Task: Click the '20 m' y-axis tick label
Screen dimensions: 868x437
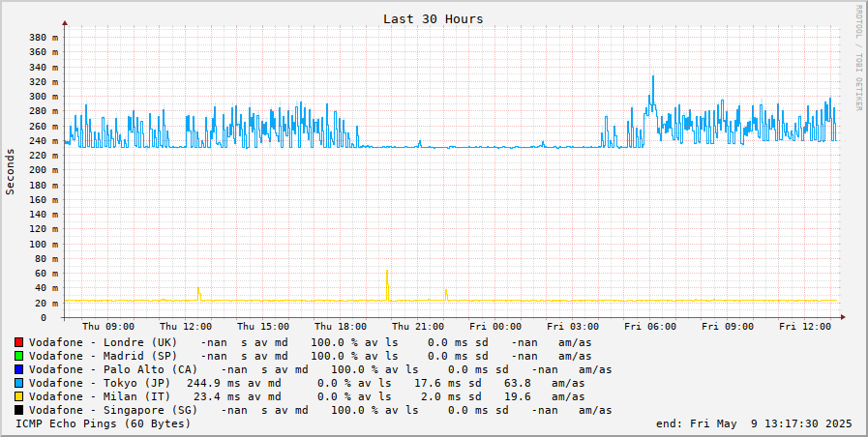Action: tap(45, 304)
